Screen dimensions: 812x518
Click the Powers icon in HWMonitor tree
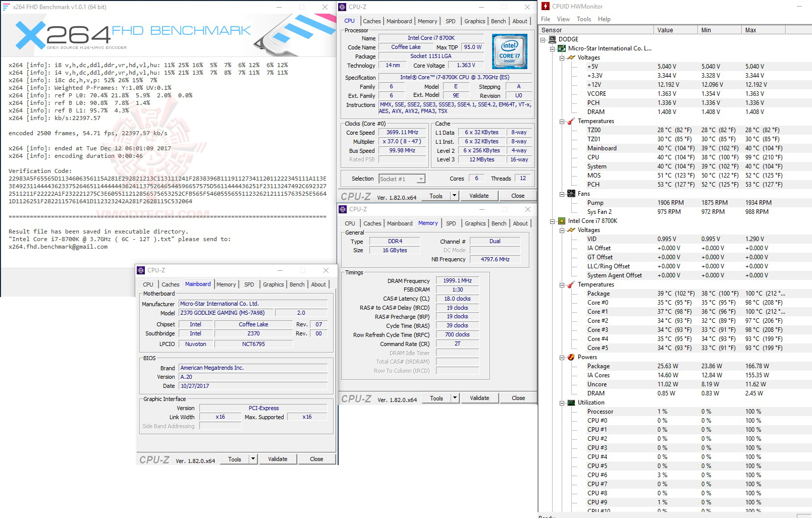(x=571, y=357)
